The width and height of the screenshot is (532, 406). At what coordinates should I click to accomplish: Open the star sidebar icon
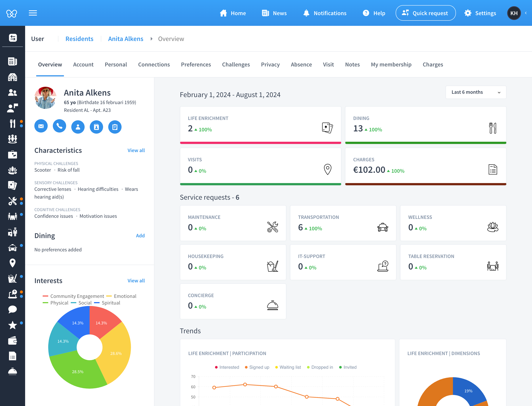[x=13, y=325]
